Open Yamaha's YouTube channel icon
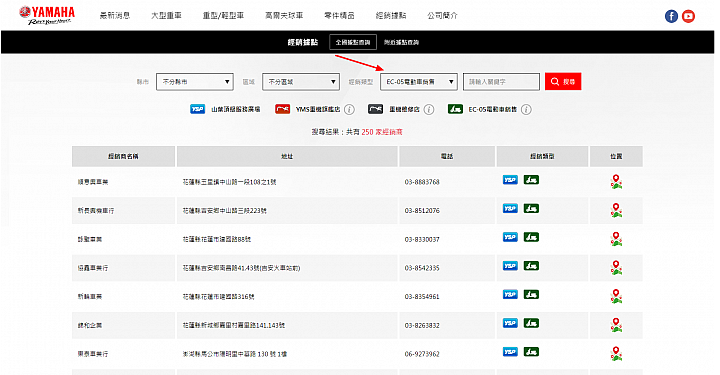The height and width of the screenshot is (375, 720). click(688, 16)
